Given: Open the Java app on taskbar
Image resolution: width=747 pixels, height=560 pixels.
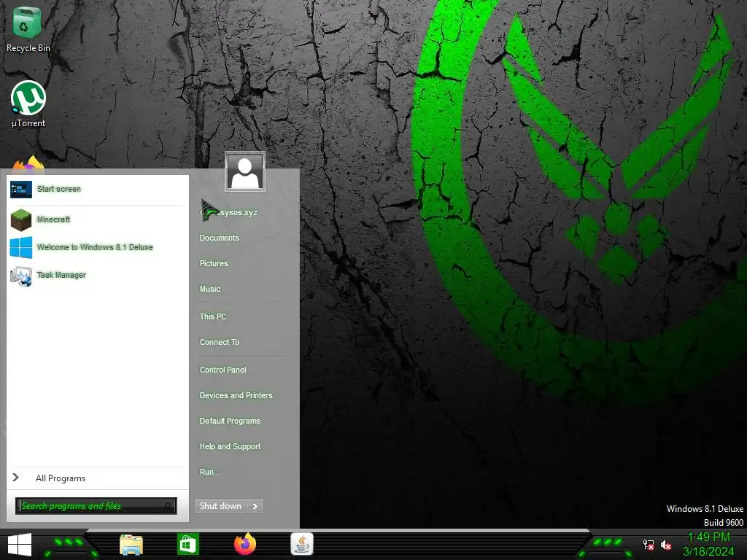Looking at the screenshot, I should (x=302, y=544).
